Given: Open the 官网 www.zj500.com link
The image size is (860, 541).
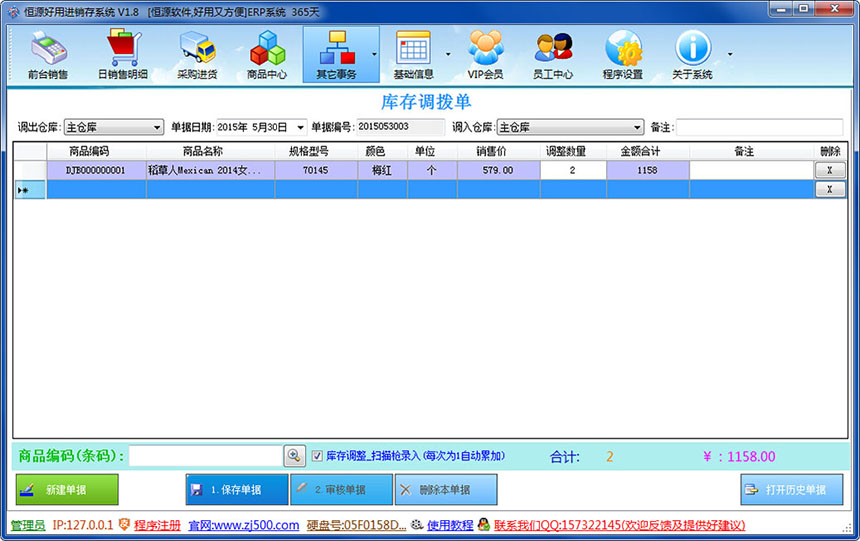Looking at the screenshot, I should pyautogui.click(x=244, y=525).
